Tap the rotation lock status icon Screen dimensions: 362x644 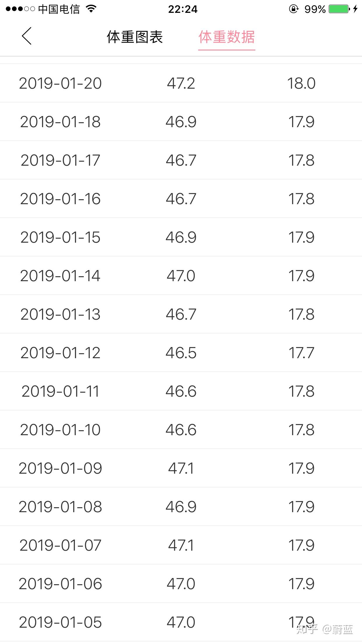pos(294,9)
